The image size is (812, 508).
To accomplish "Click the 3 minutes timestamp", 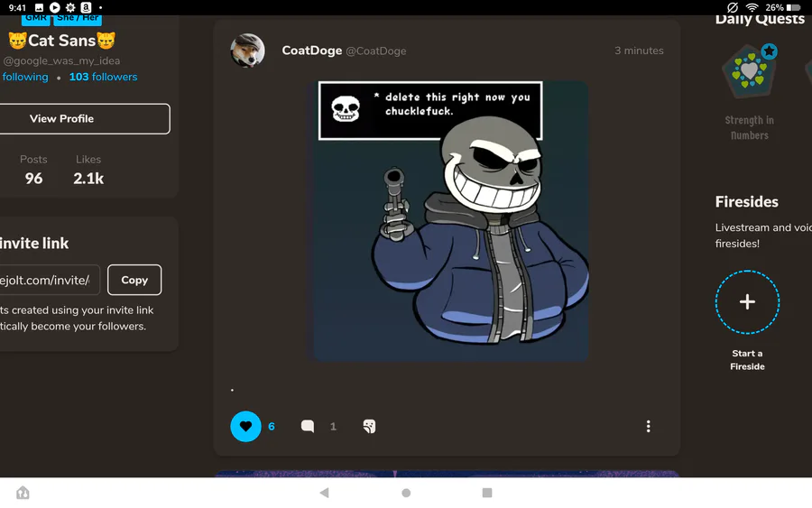I will tap(639, 51).
